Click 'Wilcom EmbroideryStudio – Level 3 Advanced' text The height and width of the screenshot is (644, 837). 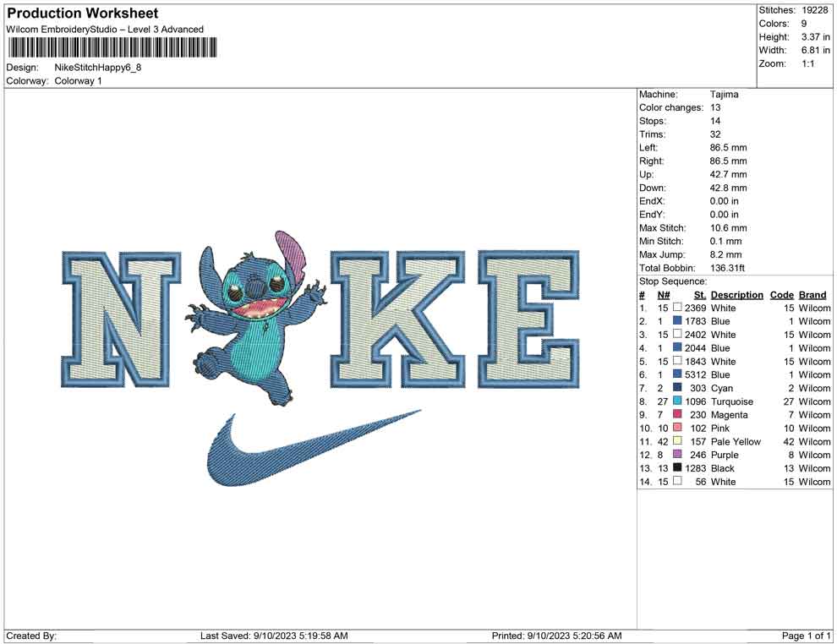(105, 30)
